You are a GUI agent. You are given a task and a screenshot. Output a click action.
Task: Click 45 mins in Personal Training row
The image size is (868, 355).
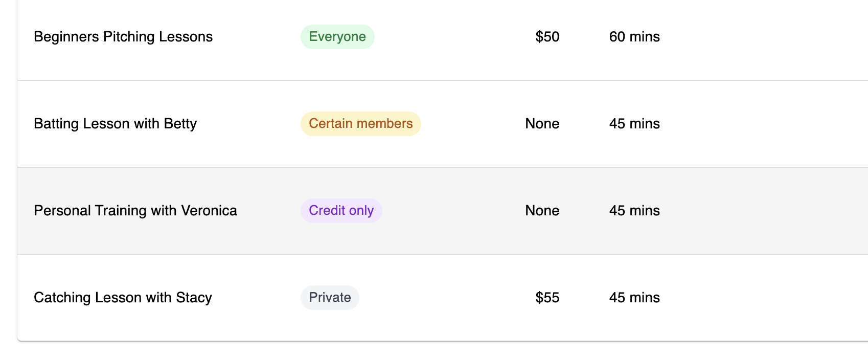[634, 211]
